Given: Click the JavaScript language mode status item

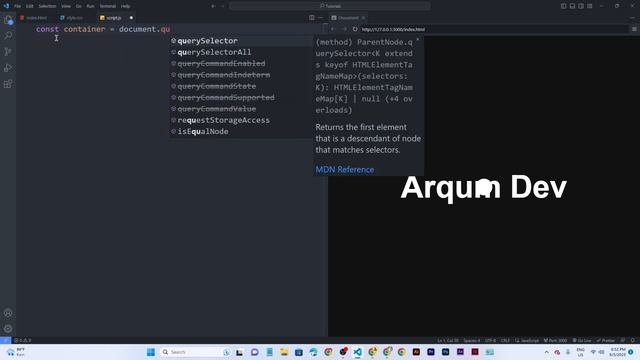Looking at the screenshot, I should 527,340.
